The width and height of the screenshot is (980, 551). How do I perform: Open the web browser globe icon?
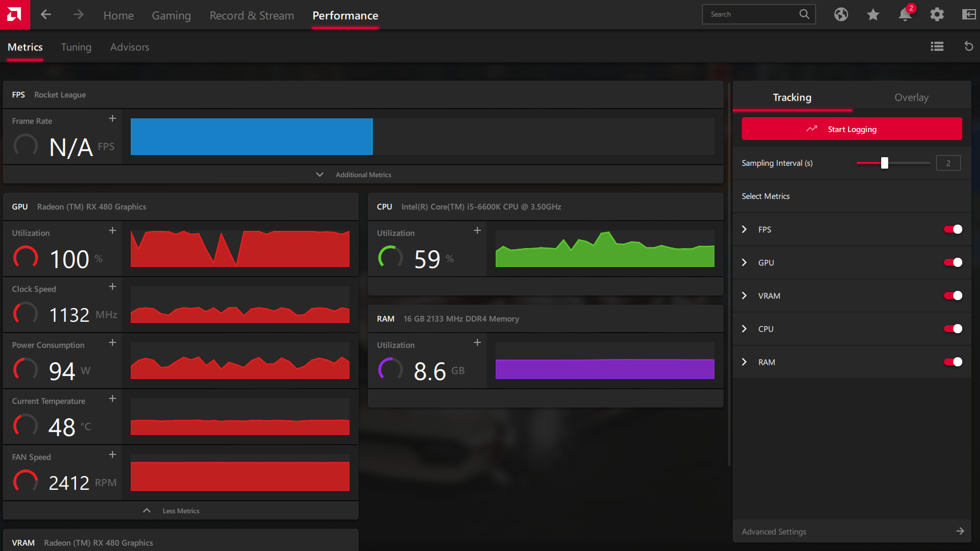(841, 14)
